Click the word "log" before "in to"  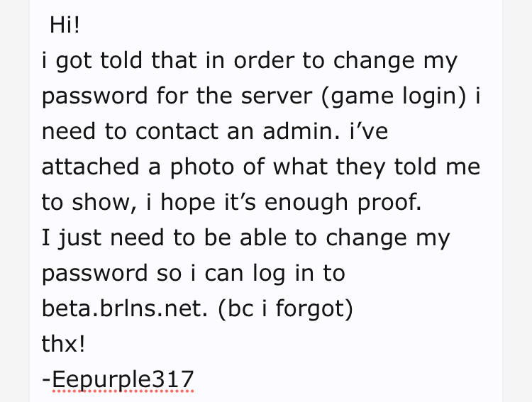point(269,274)
